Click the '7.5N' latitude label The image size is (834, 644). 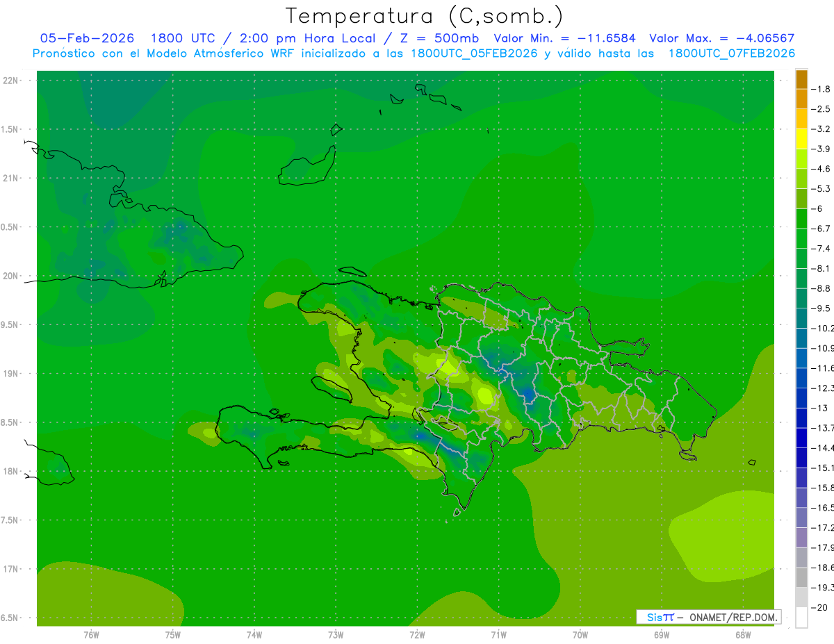pos(10,520)
